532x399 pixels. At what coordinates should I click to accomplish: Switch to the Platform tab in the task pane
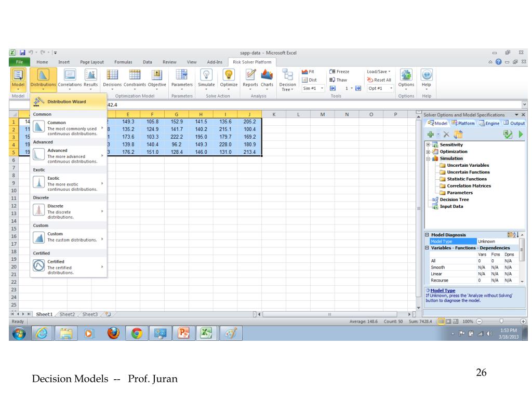463,123
